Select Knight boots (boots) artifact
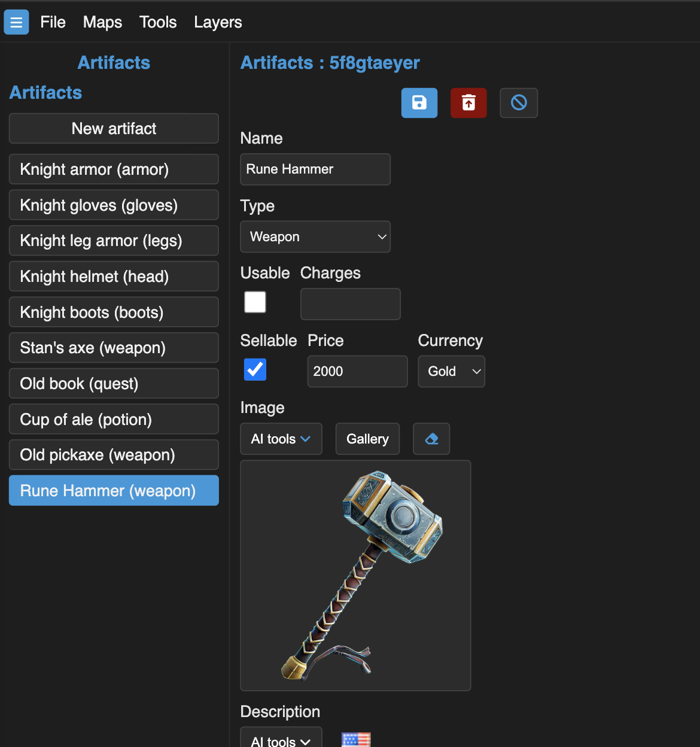The height and width of the screenshot is (747, 700). pos(114,312)
